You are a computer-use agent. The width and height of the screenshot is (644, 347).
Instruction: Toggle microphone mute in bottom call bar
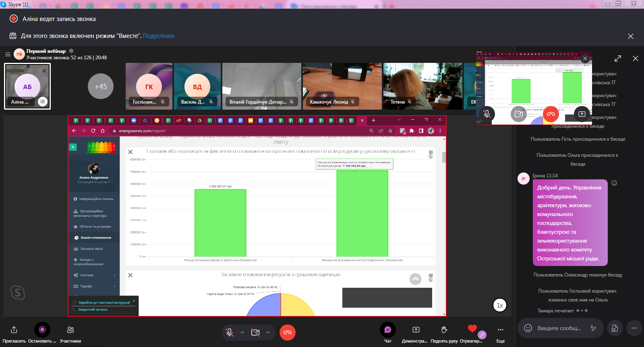click(x=230, y=332)
